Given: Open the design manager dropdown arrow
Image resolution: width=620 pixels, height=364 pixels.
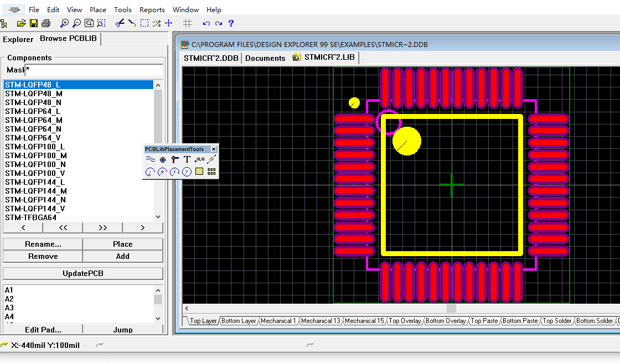Looking at the screenshot, I should tap(14, 10).
